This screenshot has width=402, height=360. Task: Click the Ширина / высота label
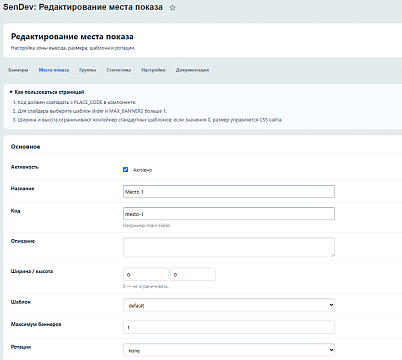(32, 271)
